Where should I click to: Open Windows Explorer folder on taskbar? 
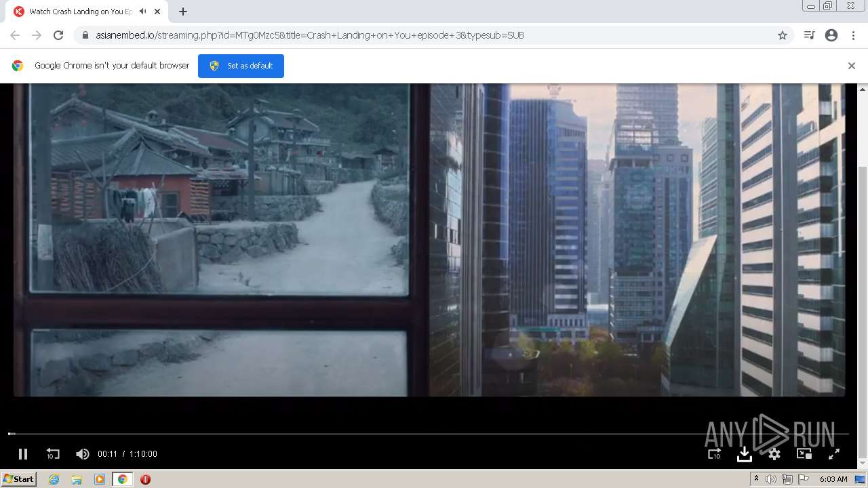pos(77,479)
